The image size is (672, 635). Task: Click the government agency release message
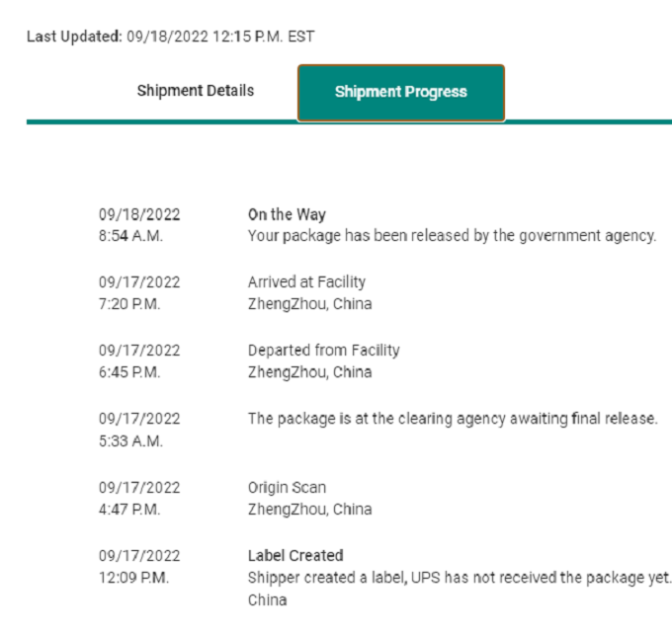pyautogui.click(x=452, y=236)
